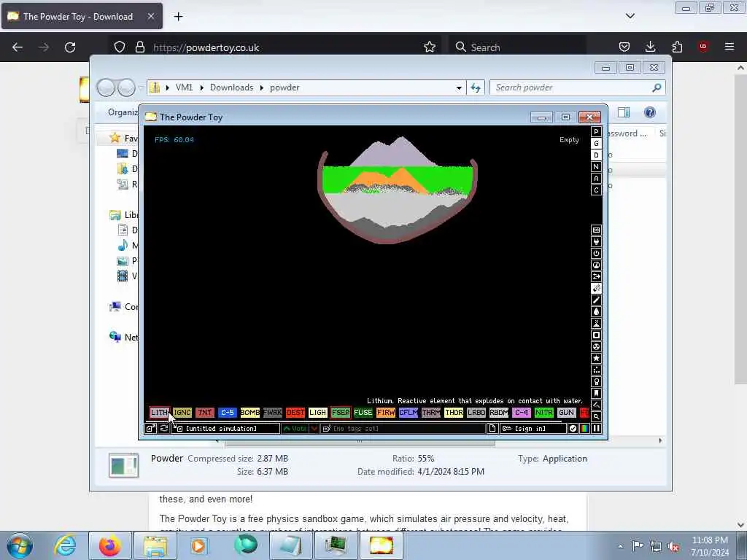
Task: Open the element search magnifier
Action: [x=596, y=416]
